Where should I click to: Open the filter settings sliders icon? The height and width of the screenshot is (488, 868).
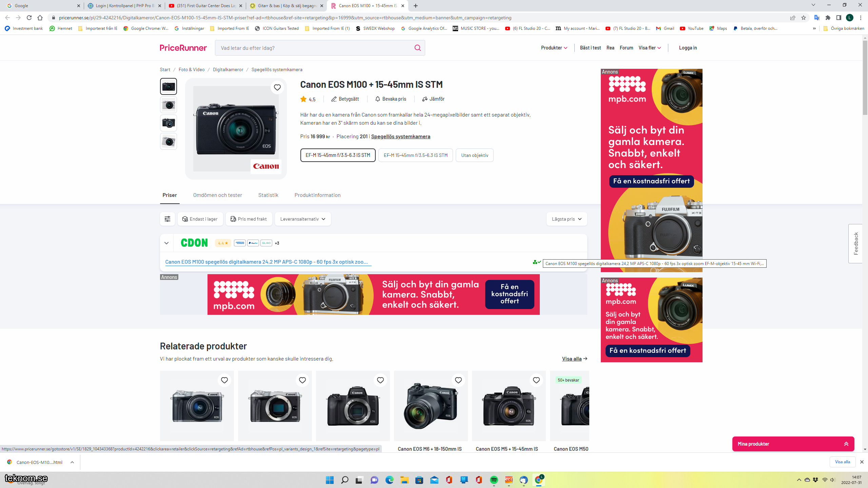(167, 219)
